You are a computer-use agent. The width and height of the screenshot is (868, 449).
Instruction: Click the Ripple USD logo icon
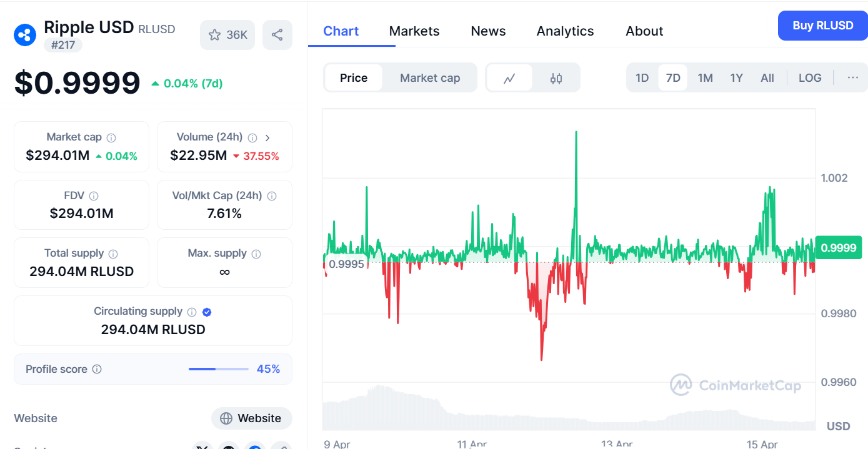tap(25, 34)
